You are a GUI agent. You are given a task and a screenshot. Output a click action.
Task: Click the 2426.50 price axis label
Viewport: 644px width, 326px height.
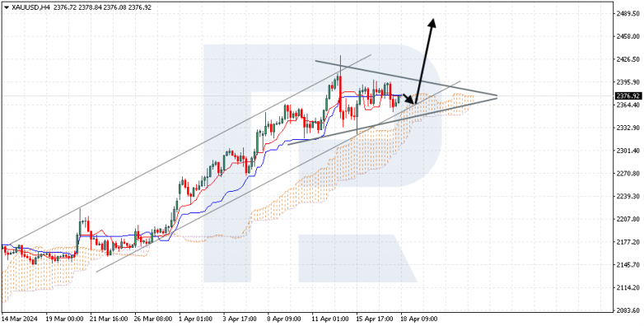pyautogui.click(x=628, y=59)
